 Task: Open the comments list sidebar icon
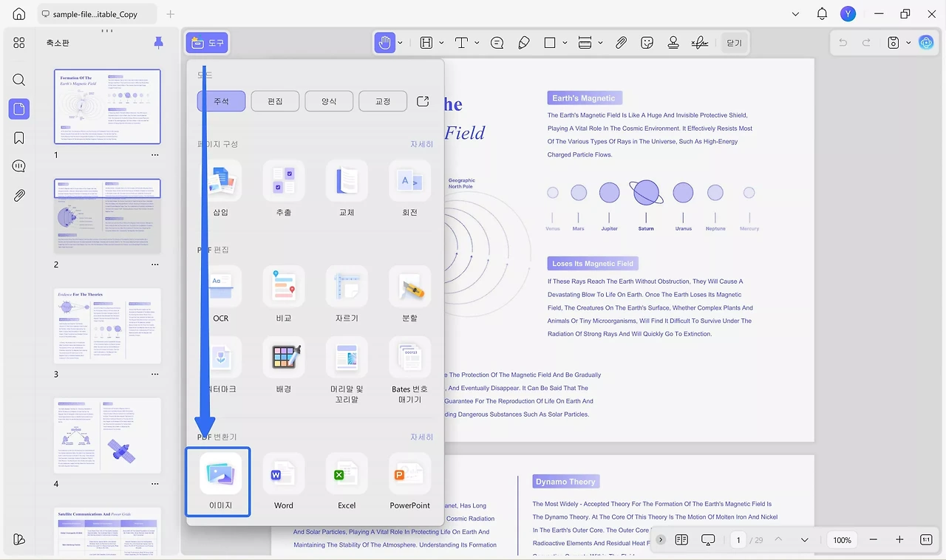[19, 166]
